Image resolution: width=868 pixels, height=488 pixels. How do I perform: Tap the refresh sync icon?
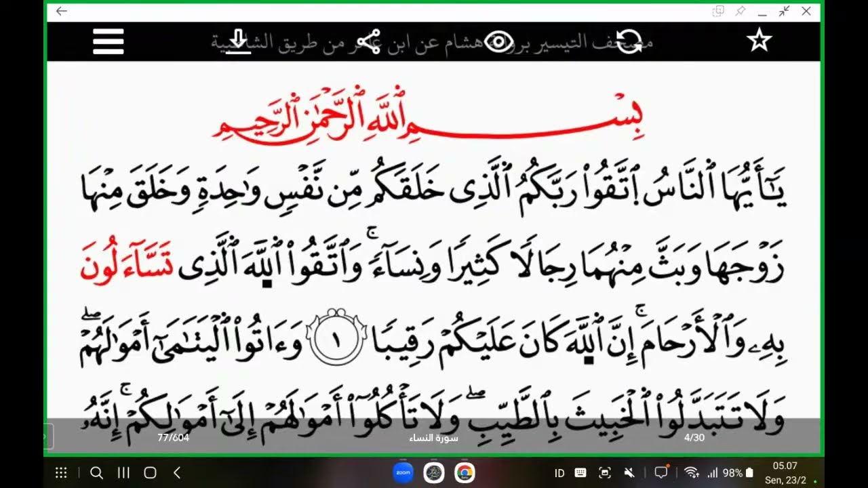(x=629, y=42)
